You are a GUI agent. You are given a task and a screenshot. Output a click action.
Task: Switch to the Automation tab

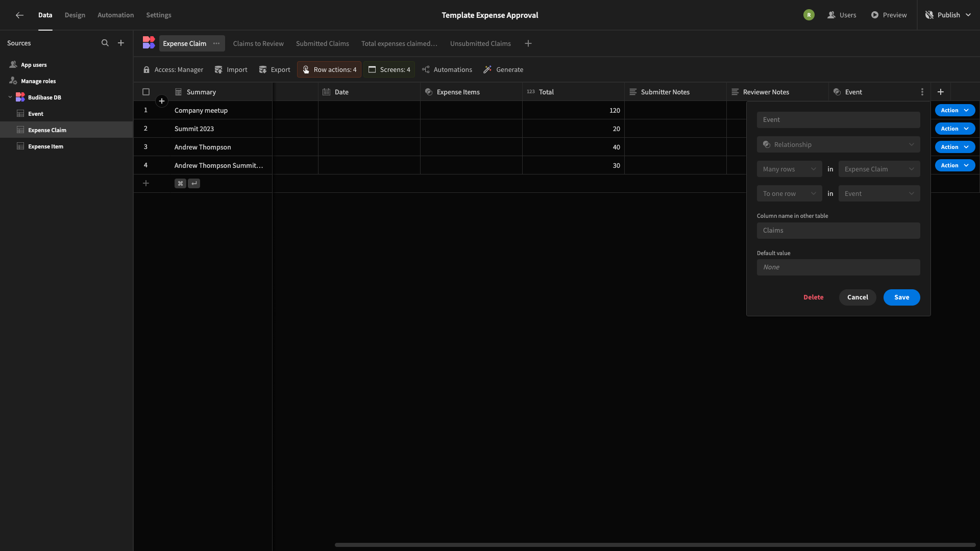point(116,15)
